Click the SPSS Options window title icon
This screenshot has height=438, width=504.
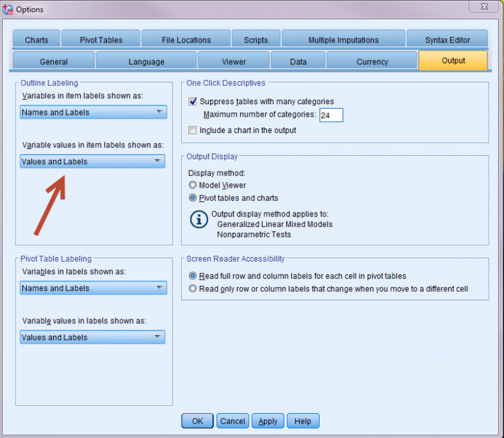9,9
